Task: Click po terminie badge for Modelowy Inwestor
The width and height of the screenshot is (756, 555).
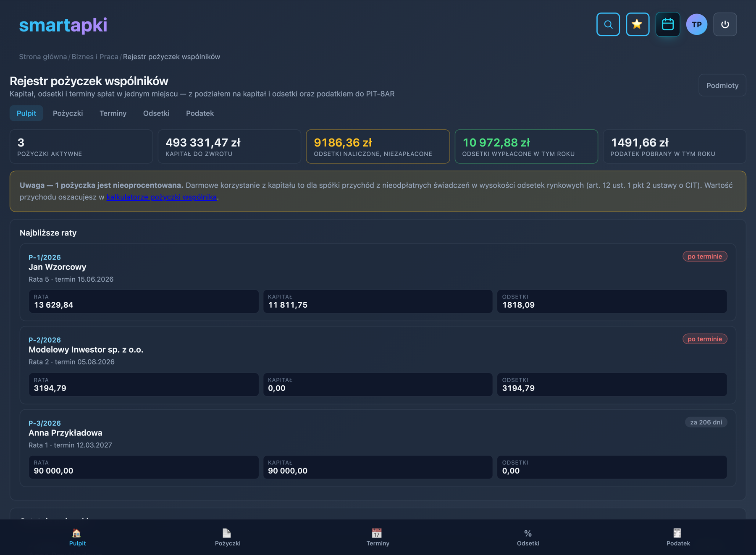Action: pos(705,339)
